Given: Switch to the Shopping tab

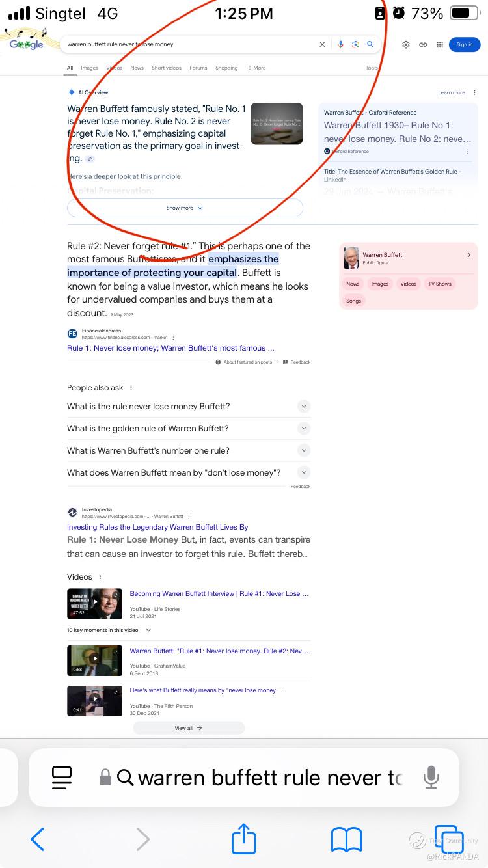Looking at the screenshot, I should (226, 68).
